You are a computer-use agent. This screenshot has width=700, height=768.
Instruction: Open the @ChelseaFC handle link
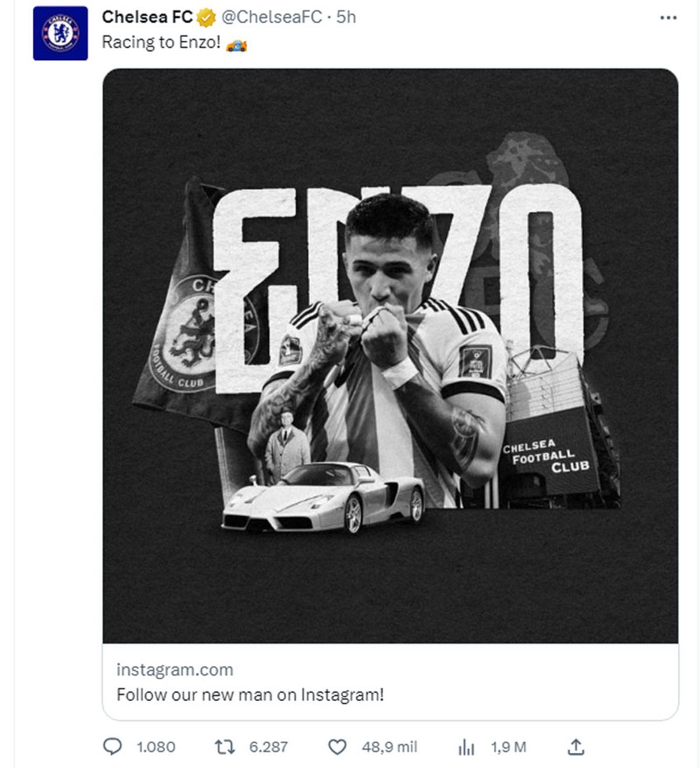pyautogui.click(x=271, y=17)
